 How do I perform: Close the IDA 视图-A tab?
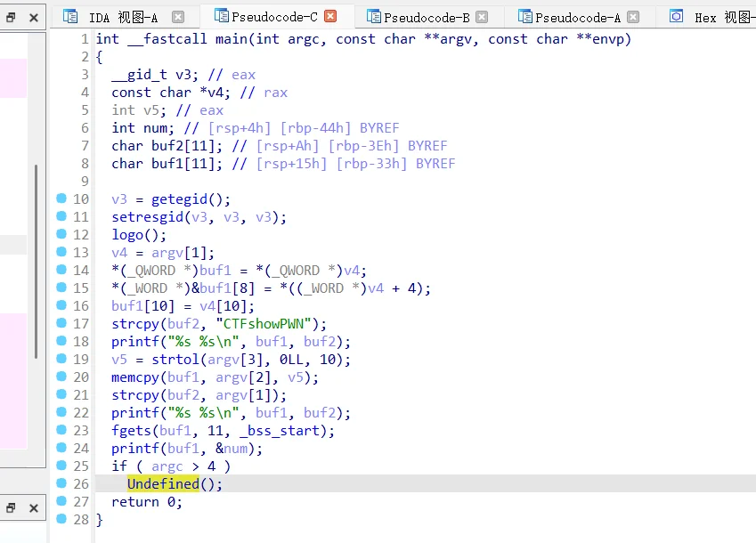pyautogui.click(x=178, y=17)
